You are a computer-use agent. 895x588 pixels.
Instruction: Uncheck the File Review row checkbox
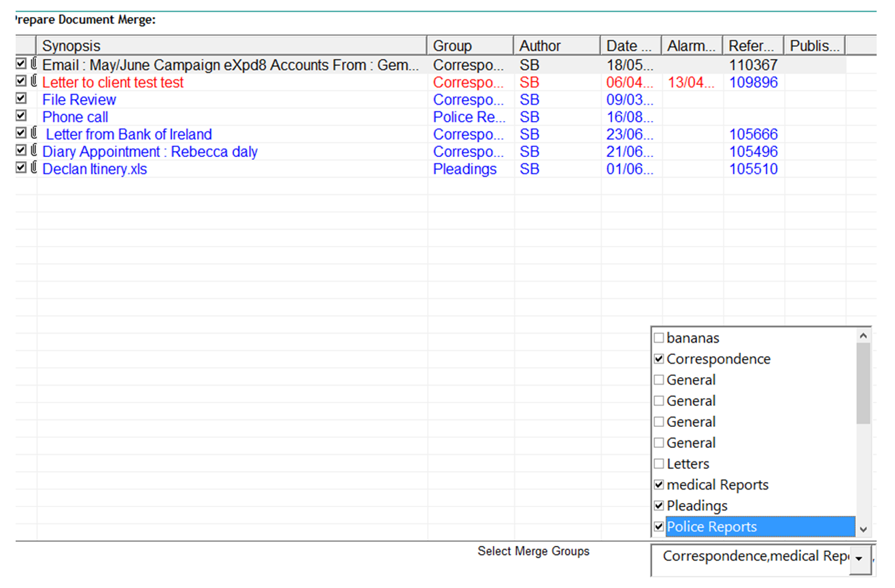(21, 99)
